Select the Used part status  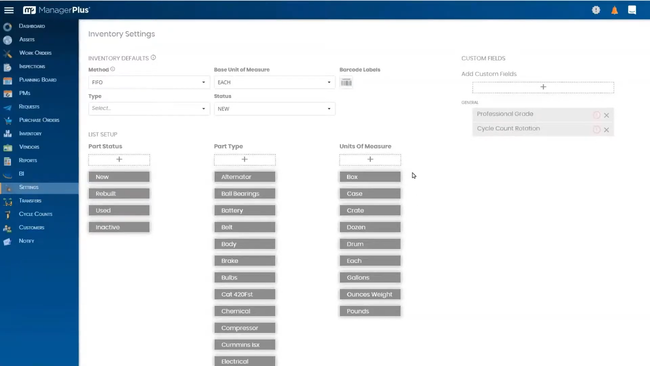tap(119, 211)
